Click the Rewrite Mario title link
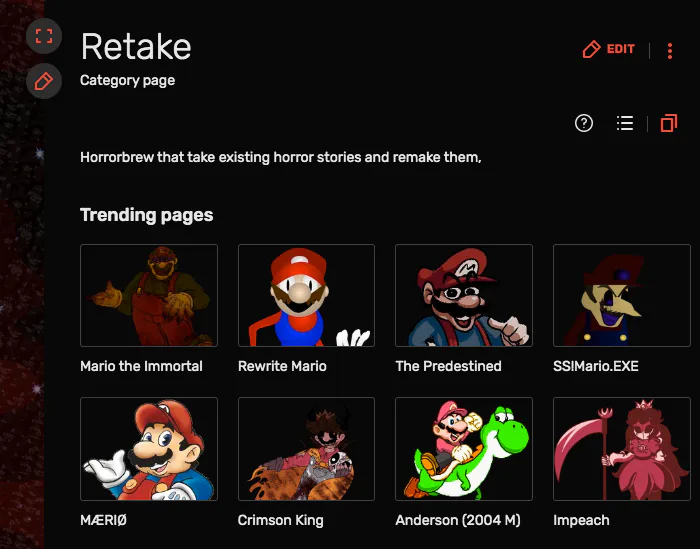Screen dimensions: 700x549 coord(282,366)
